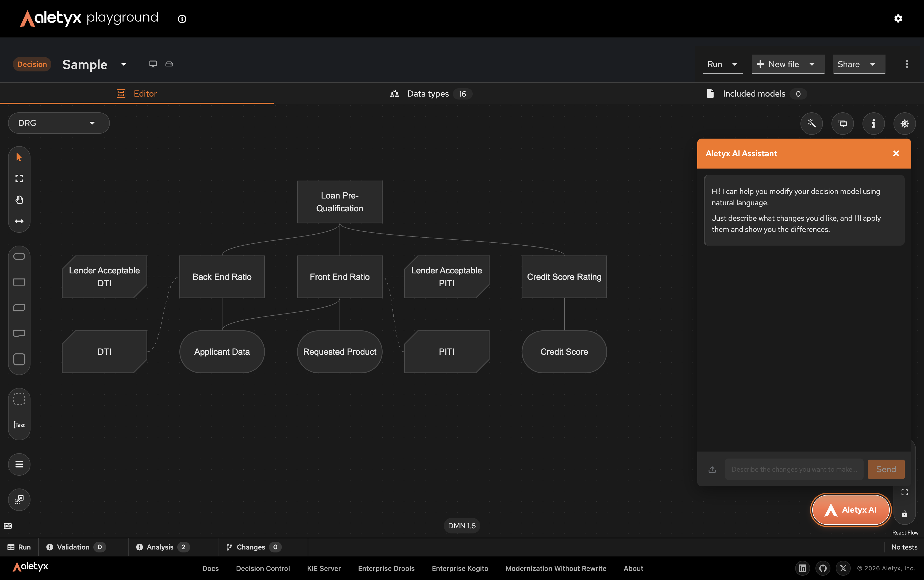This screenshot has height=580, width=924.
Task: Click the Decision badge label
Action: (x=32, y=64)
